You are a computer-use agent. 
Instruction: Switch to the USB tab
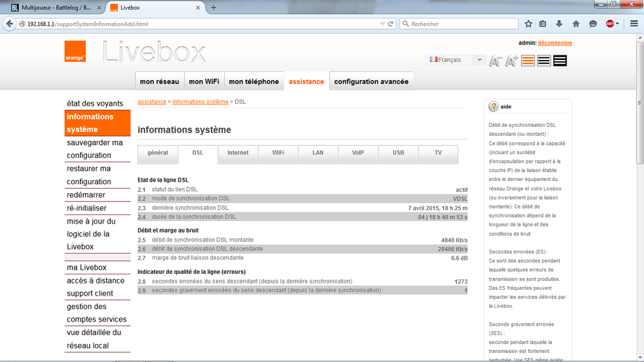(x=398, y=153)
